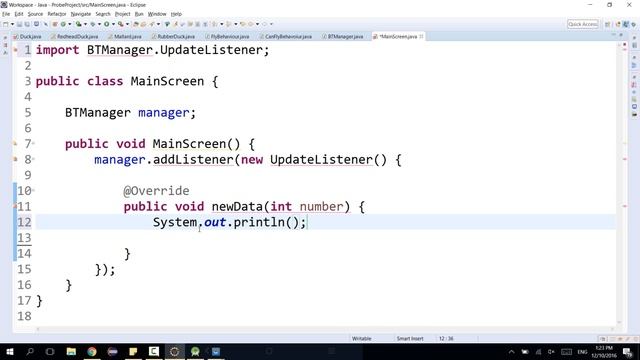Click the warning marker on line 7
Screen dimensions: 640x360
(x=16, y=144)
